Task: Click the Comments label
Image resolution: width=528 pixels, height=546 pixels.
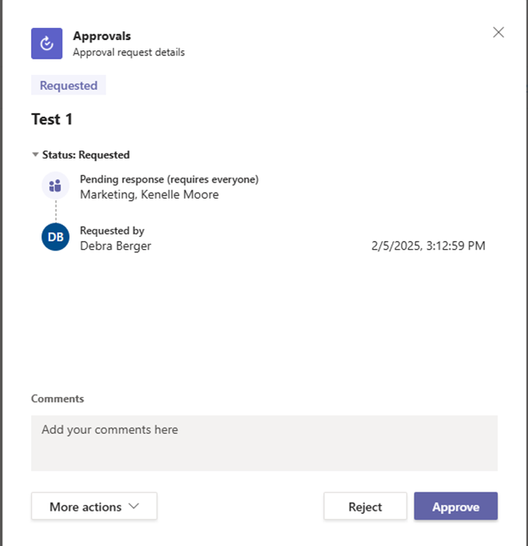Action: click(x=57, y=398)
